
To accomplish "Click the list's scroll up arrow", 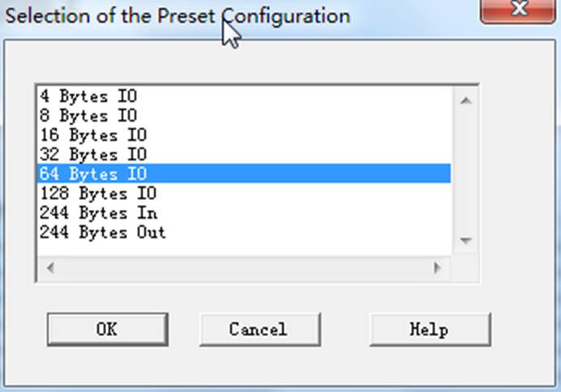I will (465, 100).
